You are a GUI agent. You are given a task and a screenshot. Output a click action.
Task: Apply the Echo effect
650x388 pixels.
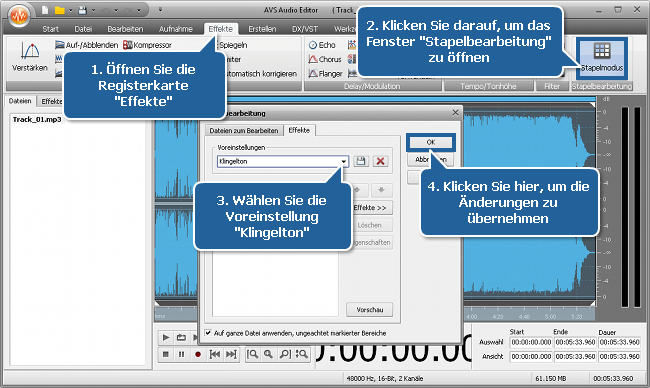(322, 45)
